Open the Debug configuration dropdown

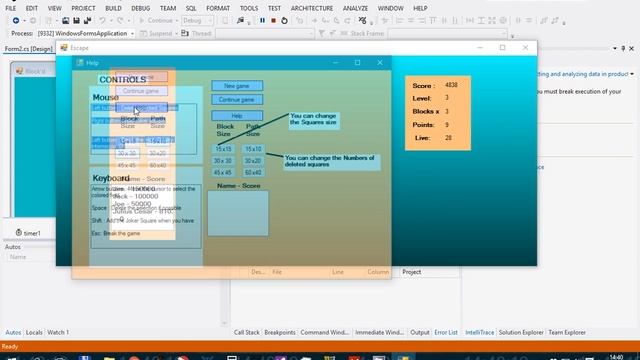(198, 20)
